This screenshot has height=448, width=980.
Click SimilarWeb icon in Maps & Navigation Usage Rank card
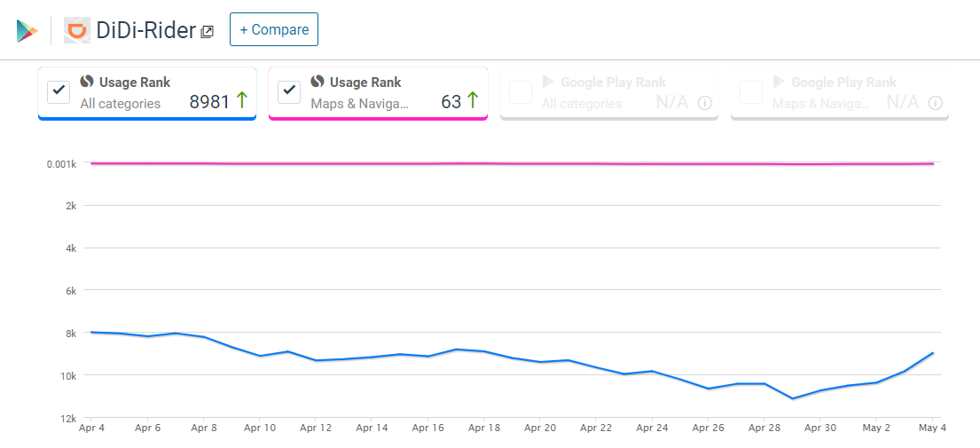click(318, 82)
